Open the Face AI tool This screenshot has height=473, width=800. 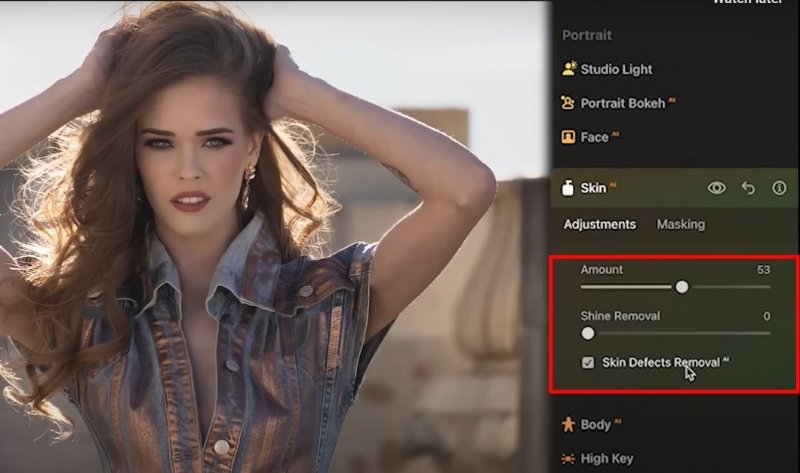(x=590, y=137)
